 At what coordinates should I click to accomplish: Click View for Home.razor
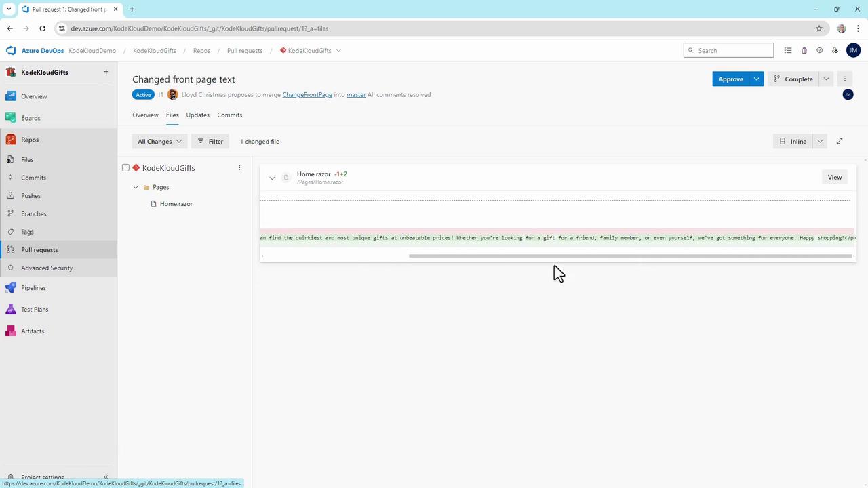point(835,178)
